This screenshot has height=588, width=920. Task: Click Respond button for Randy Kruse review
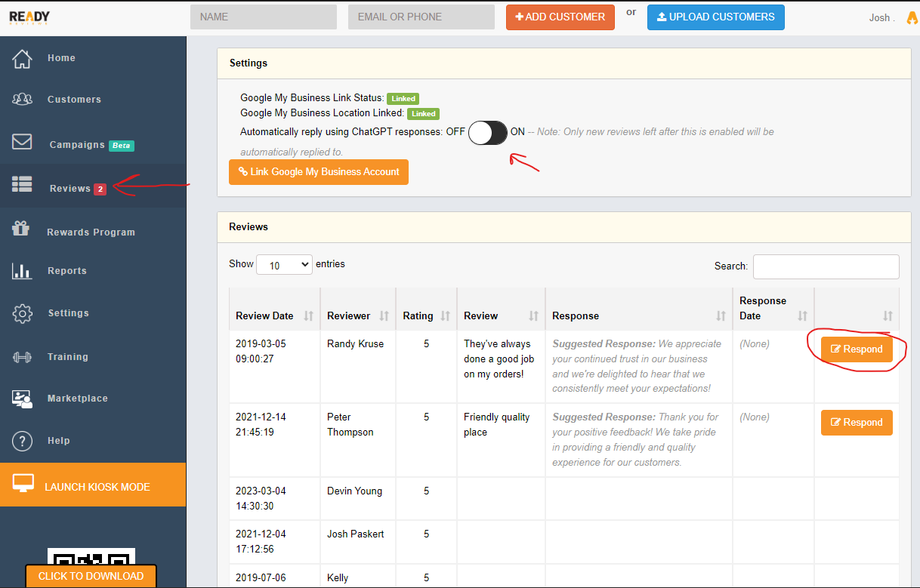[857, 349]
